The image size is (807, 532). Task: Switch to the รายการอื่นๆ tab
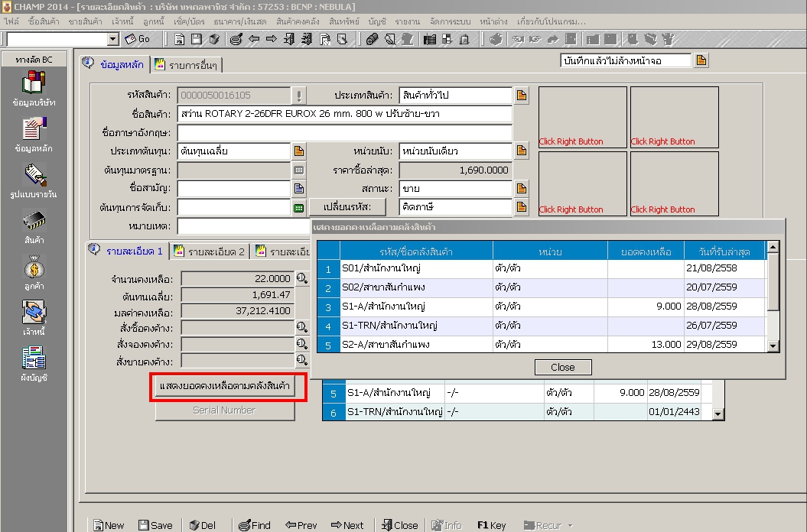pos(187,65)
